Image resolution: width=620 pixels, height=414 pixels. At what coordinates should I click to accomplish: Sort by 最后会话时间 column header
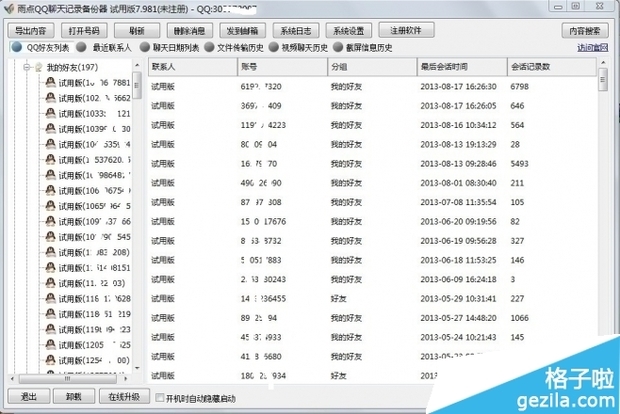point(444,66)
